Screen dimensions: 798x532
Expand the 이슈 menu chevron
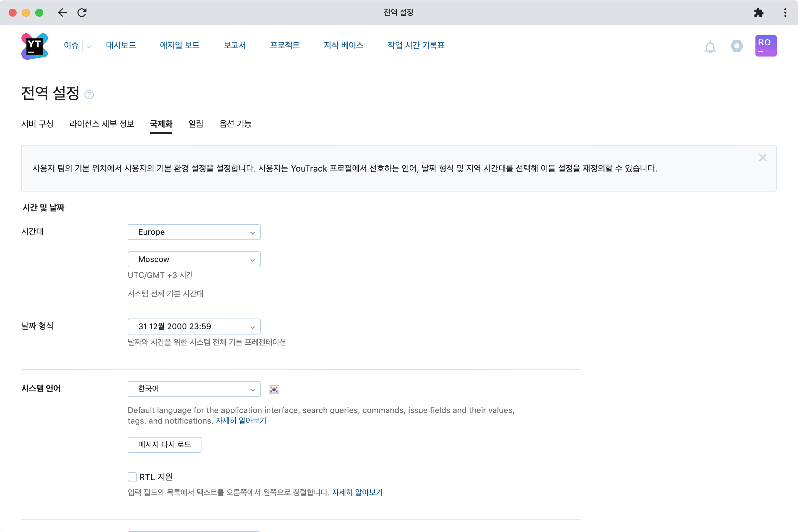click(x=89, y=47)
